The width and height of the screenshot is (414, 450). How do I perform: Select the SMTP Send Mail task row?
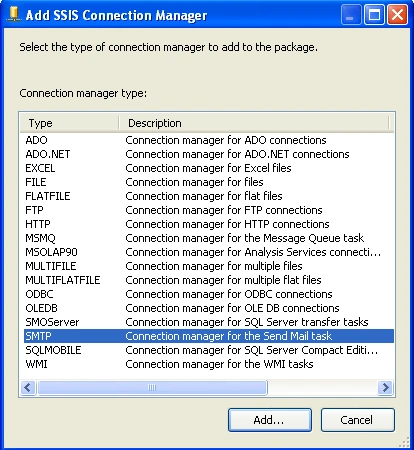(x=209, y=336)
